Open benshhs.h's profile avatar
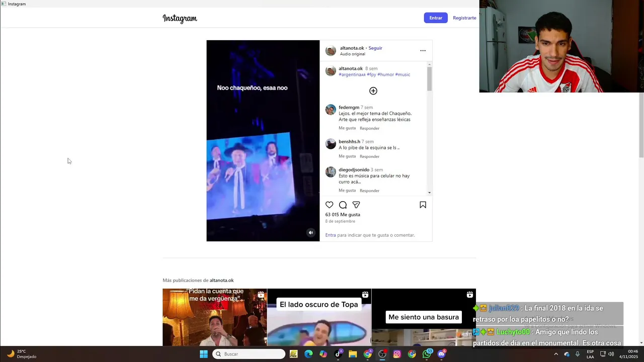This screenshot has width=644, height=362. click(331, 144)
